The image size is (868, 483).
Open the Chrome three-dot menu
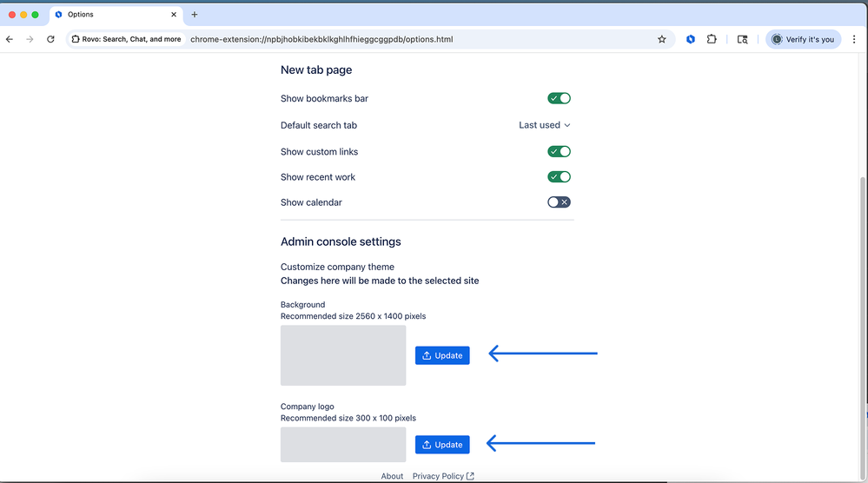point(854,39)
